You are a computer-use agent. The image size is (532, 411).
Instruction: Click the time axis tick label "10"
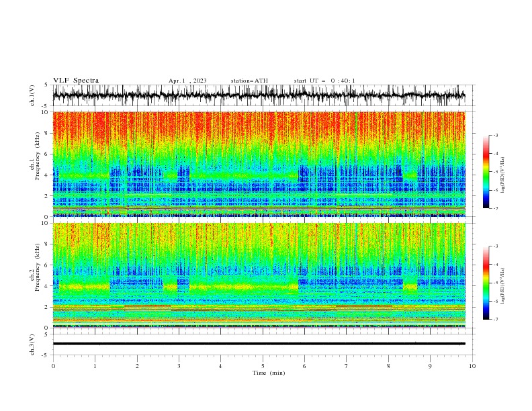pyautogui.click(x=472, y=366)
